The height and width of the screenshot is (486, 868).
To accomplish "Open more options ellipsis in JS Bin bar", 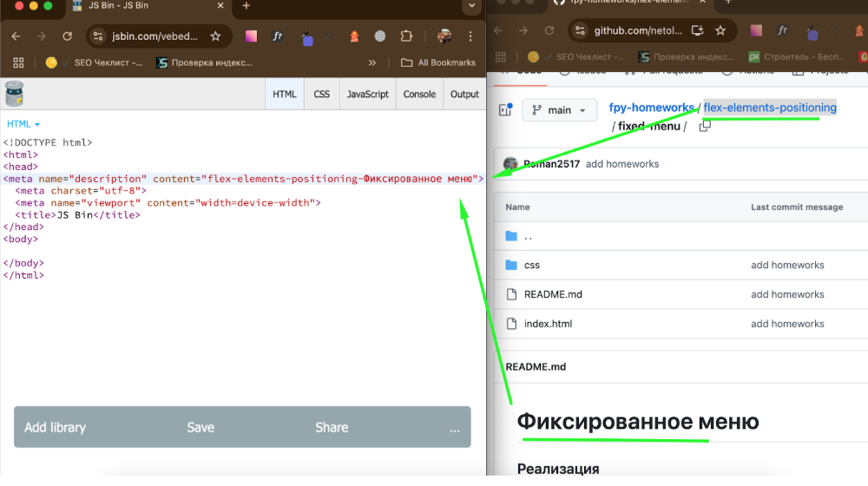I will [455, 428].
